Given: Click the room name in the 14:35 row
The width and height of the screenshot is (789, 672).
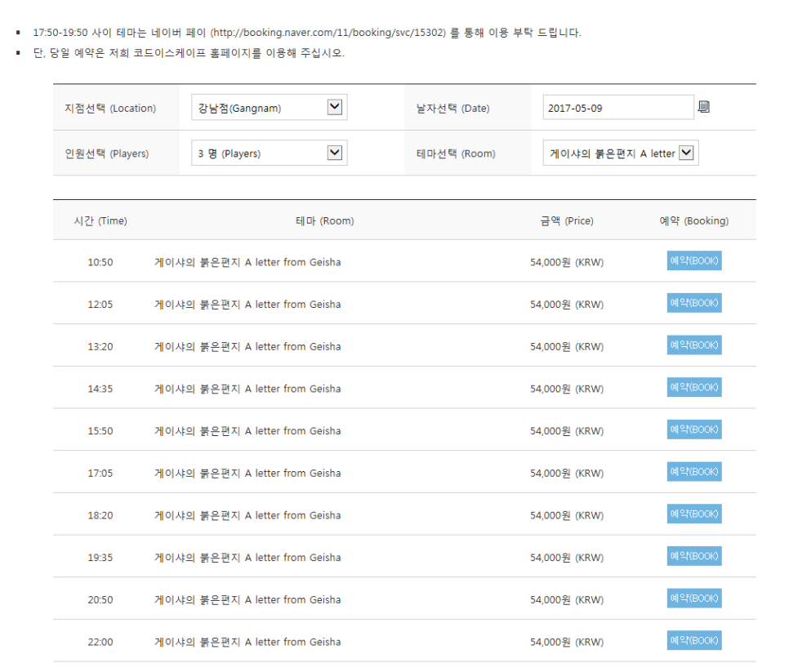Looking at the screenshot, I should (247, 389).
